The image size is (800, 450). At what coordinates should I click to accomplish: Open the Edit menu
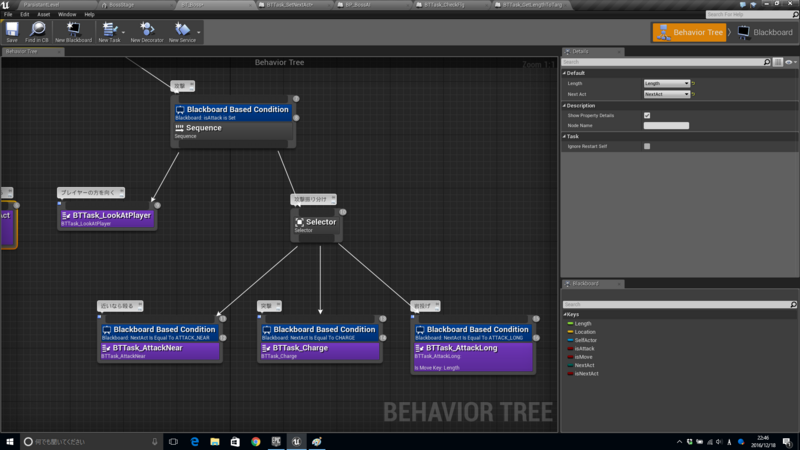coord(24,14)
